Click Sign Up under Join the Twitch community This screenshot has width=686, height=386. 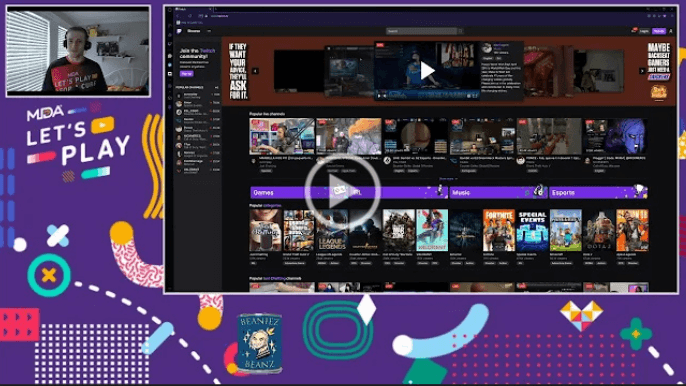click(x=186, y=74)
